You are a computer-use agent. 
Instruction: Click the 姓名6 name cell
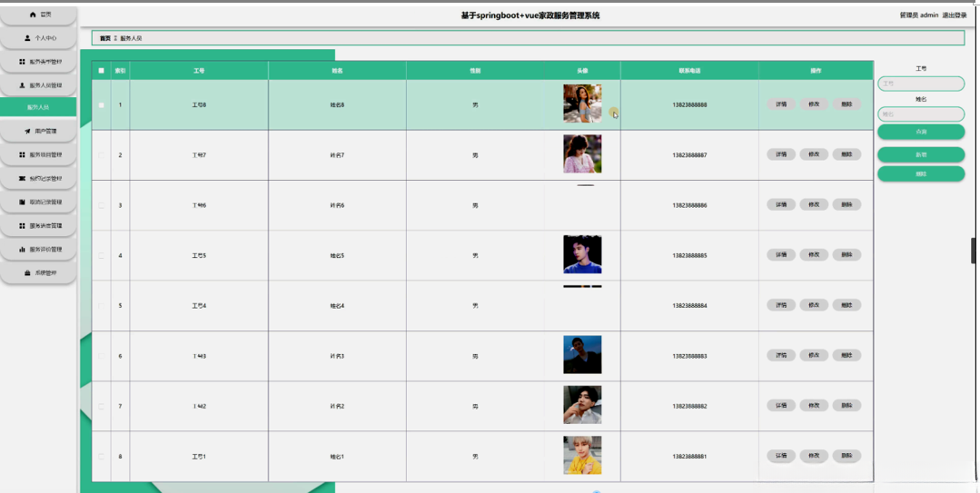point(338,205)
